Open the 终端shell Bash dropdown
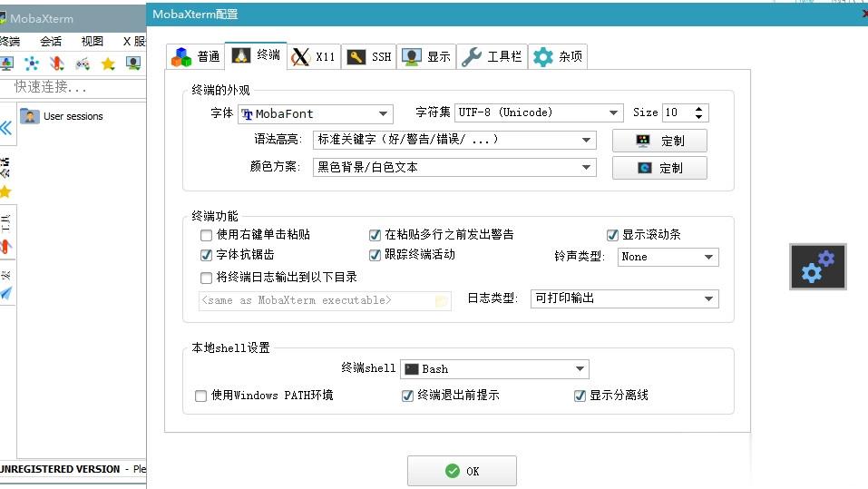Screen dimensions: 868x489 point(494,369)
